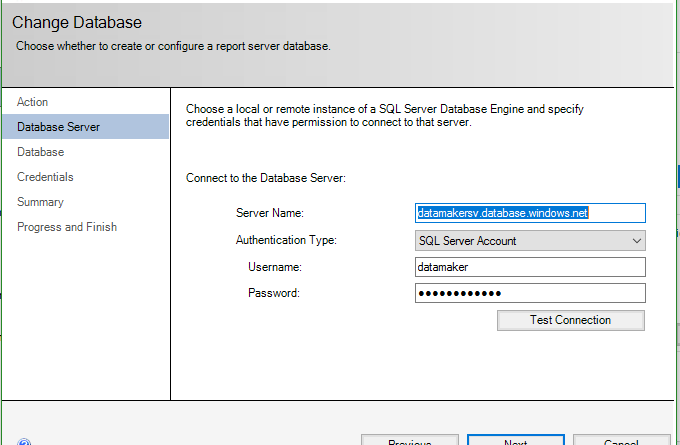Viewport: 680px width, 445px height.
Task: Click the 'Change Database' header title
Action: [x=77, y=22]
